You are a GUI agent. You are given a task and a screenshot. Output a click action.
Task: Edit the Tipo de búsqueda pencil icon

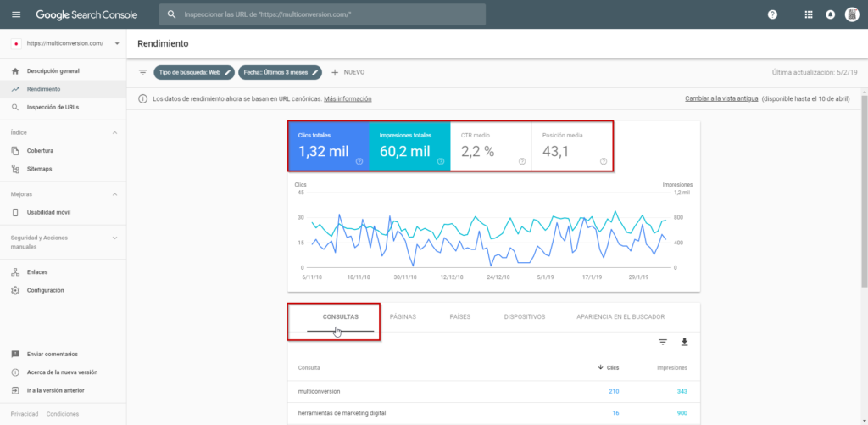(228, 73)
